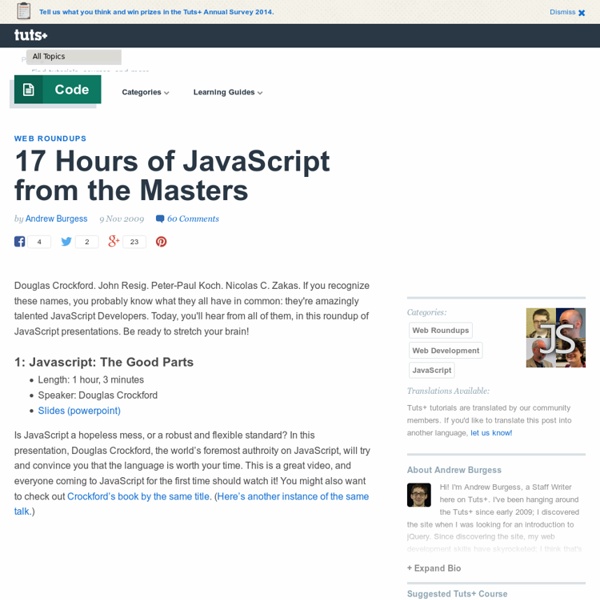Screen dimensions: 600x600
Task: Click the Categories: sidebar label
Action: [427, 312]
